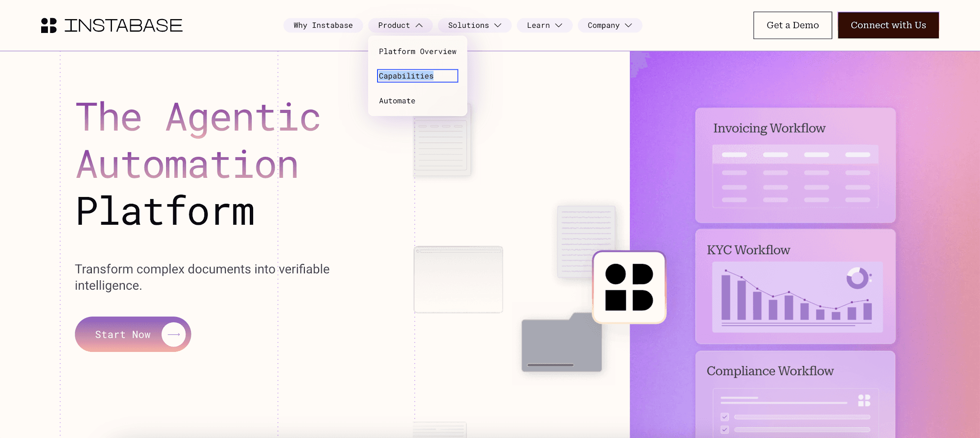This screenshot has width=980, height=438.
Task: Toggle the first checkbox in Compliance Workflow
Action: pyautogui.click(x=724, y=417)
